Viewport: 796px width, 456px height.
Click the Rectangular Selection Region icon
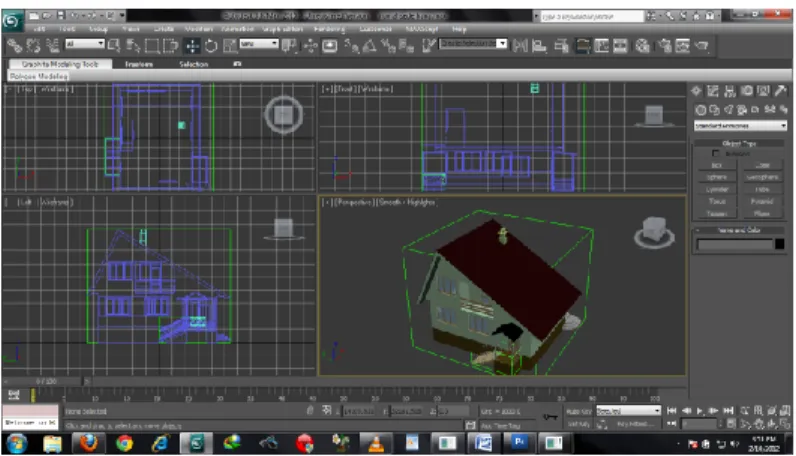[152, 46]
